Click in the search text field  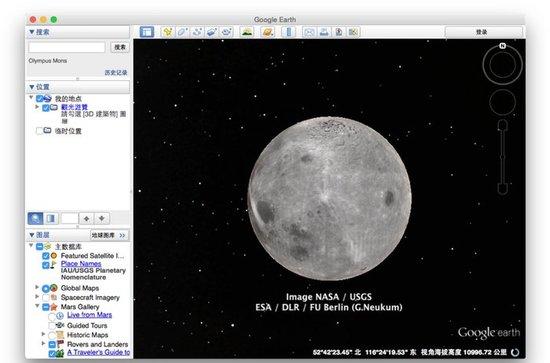click(67, 47)
